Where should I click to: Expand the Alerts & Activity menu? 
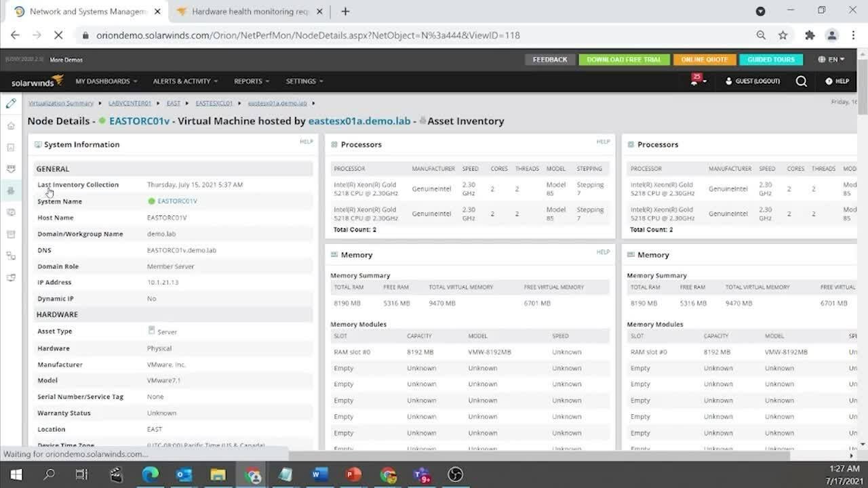click(185, 81)
